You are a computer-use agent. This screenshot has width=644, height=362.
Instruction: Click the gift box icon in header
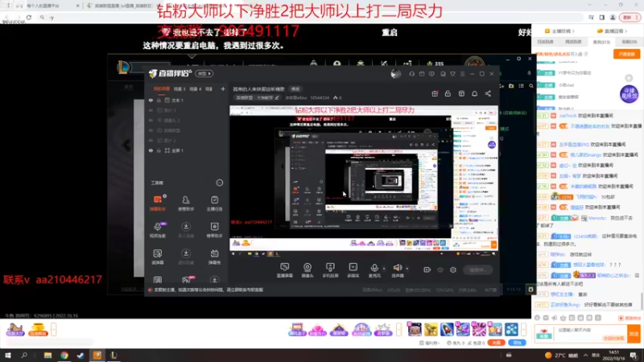(435, 93)
